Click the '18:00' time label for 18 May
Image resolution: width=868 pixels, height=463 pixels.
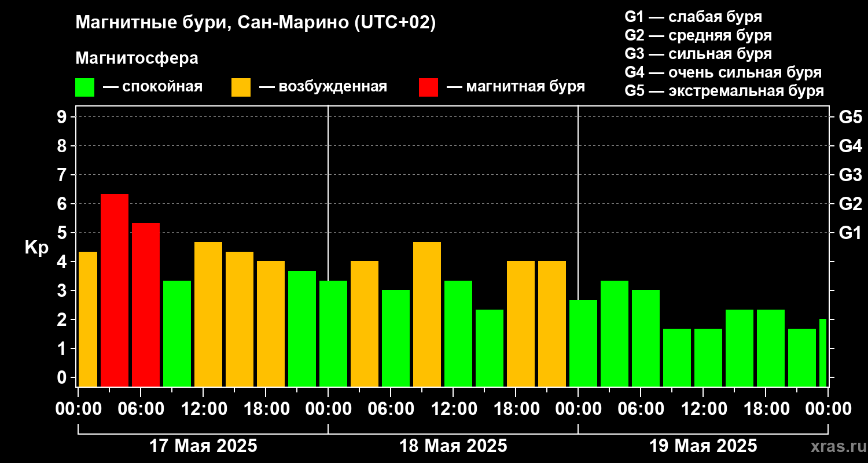click(516, 409)
